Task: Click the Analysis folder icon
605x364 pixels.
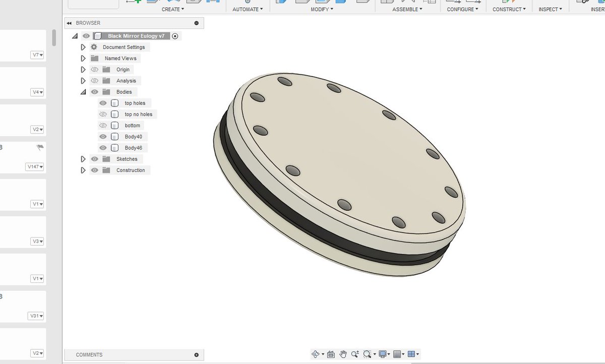Action: 106,81
